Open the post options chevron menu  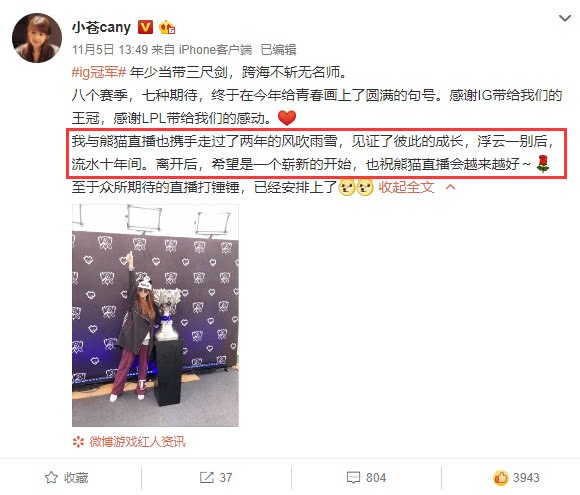coord(564,18)
